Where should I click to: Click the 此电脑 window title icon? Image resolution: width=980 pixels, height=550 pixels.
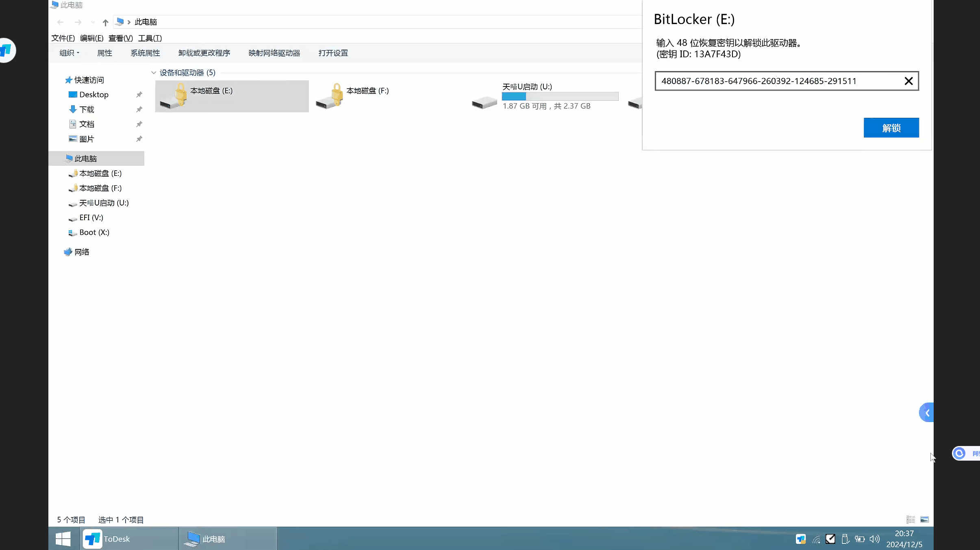tap(54, 4)
